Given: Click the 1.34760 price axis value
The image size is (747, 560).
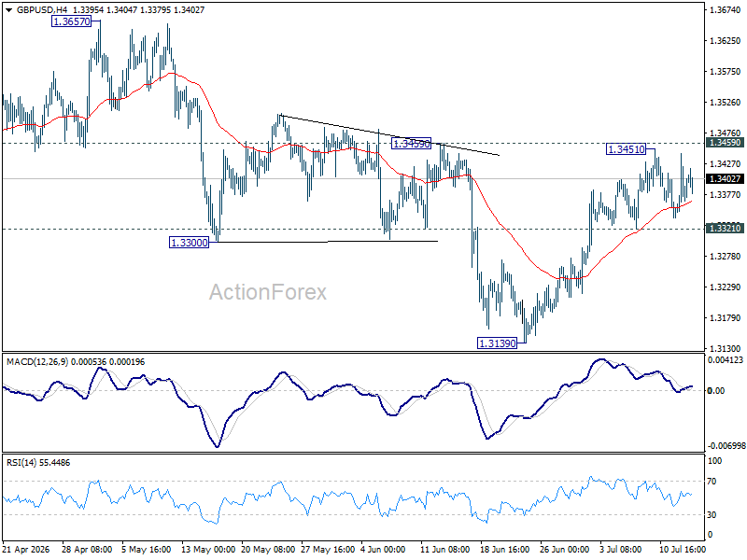Looking at the screenshot, I should (x=726, y=133).
